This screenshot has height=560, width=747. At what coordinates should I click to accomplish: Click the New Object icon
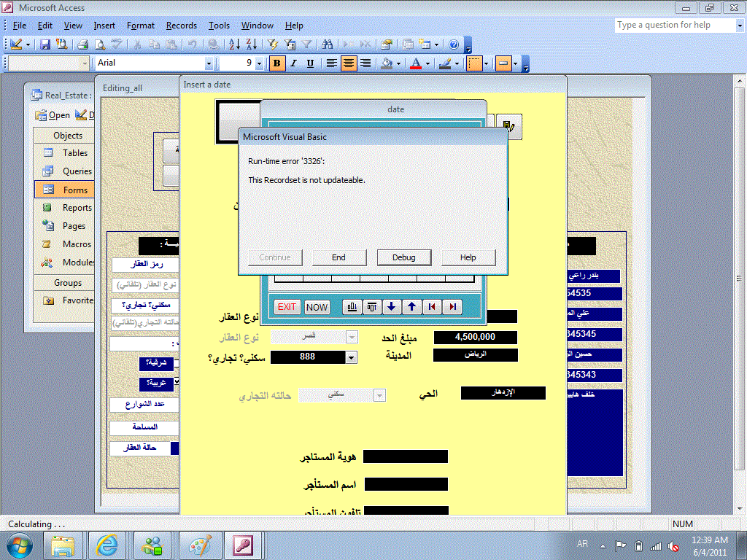[425, 44]
